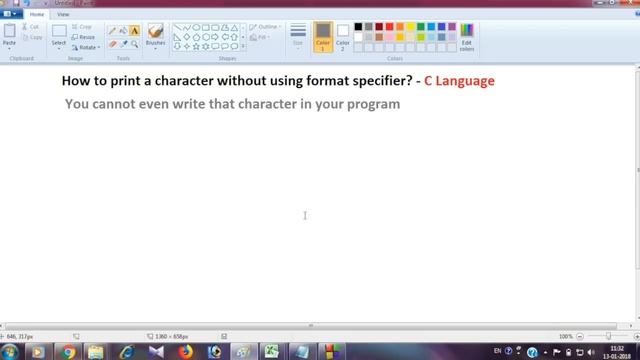Click the Copy button
The width and height of the screenshot is (640, 360).
[33, 37]
